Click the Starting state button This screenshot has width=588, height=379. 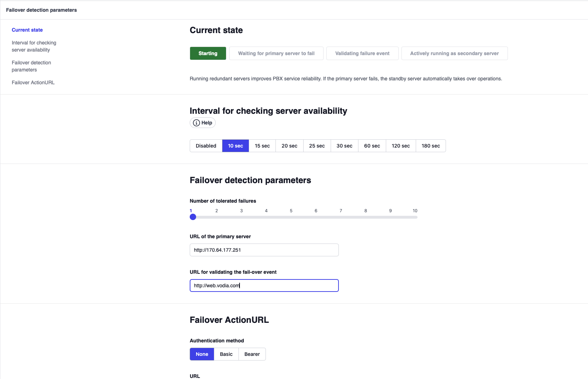[x=208, y=53]
